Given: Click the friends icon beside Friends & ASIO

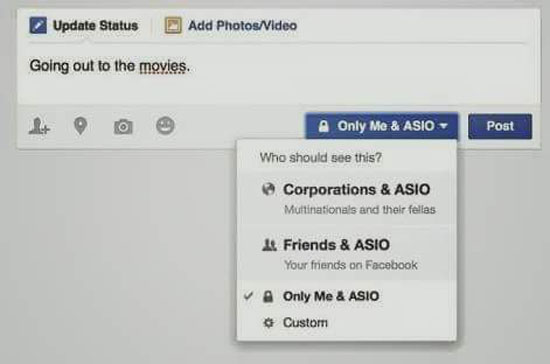Looking at the screenshot, I should [269, 245].
